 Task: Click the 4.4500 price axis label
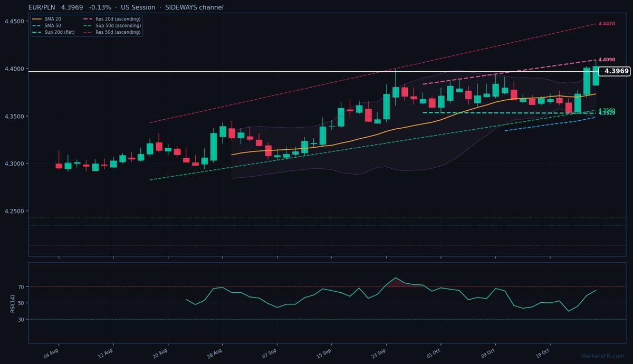(14, 21)
